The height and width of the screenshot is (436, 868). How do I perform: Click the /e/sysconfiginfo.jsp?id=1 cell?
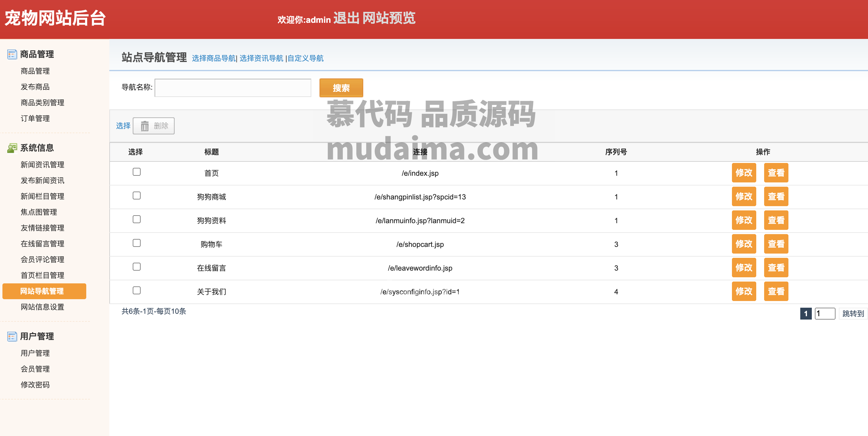[x=420, y=292]
